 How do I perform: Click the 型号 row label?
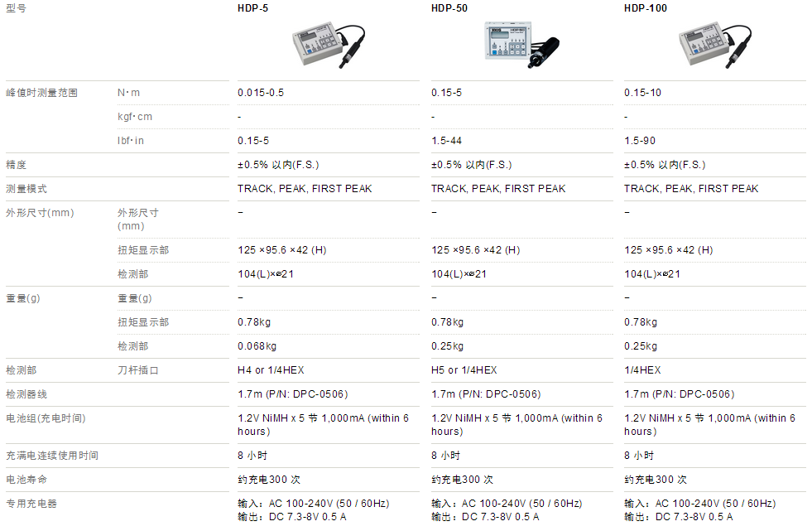coord(16,8)
